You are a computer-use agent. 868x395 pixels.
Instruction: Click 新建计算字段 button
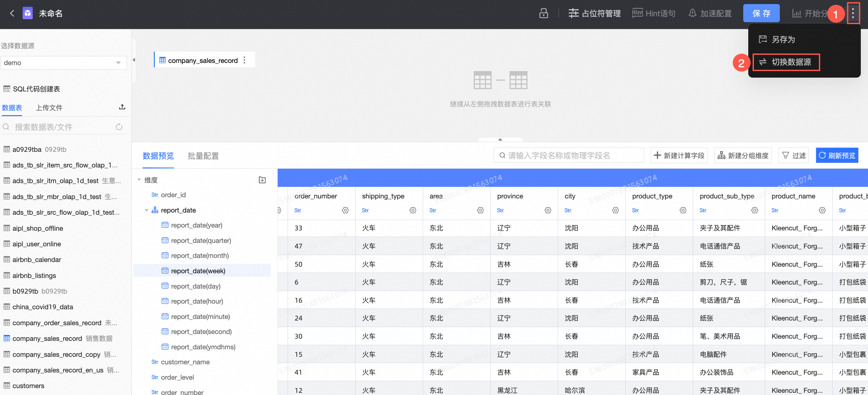pyautogui.click(x=679, y=156)
